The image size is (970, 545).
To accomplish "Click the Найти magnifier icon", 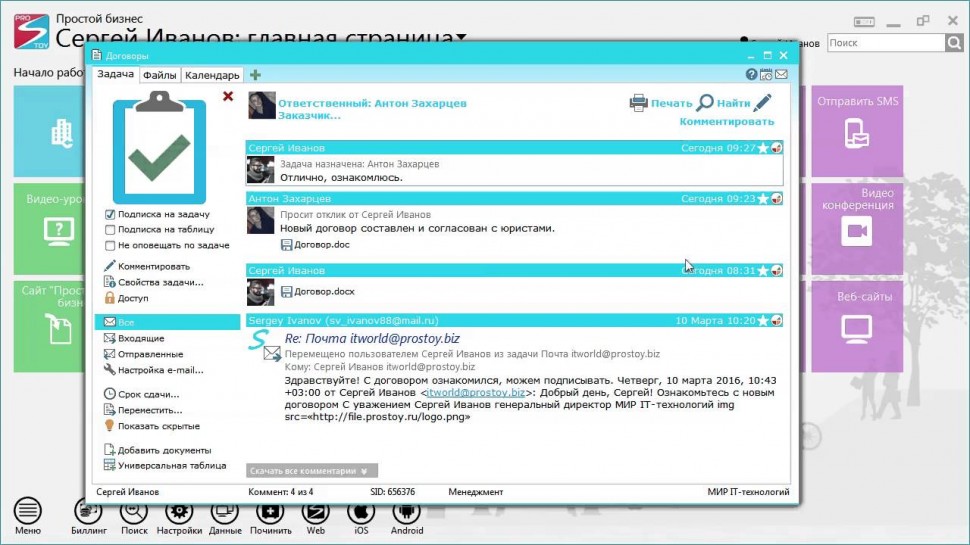I will coord(705,102).
